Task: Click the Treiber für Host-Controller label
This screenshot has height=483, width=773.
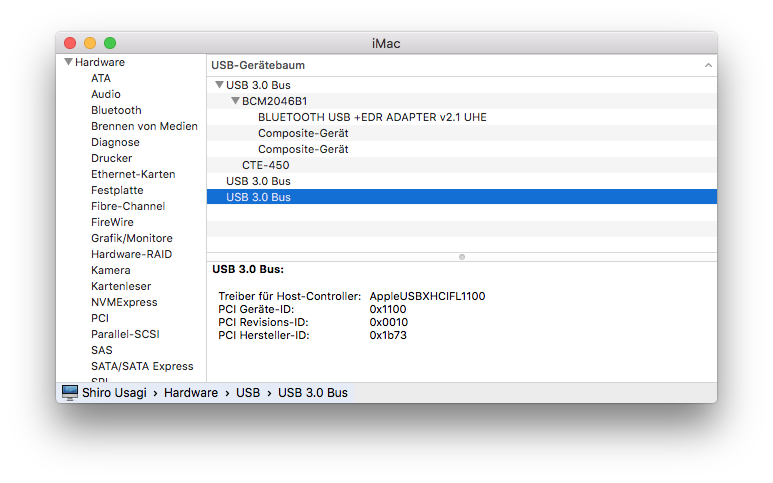Action: coord(289,296)
